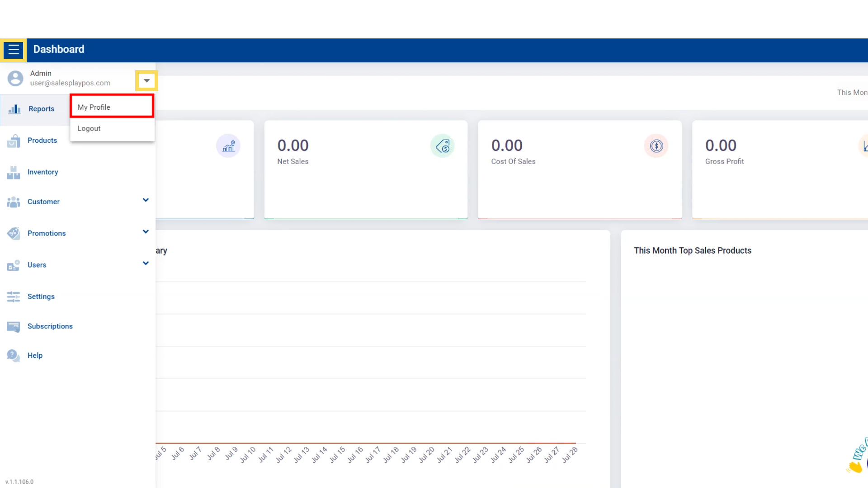Expand the Promotions submenu chevron

[x=146, y=232]
